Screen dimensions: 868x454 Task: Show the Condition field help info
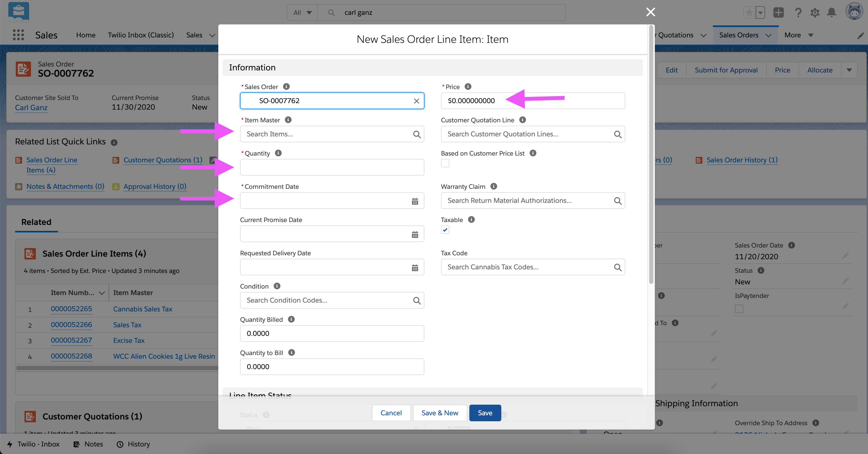tap(277, 286)
